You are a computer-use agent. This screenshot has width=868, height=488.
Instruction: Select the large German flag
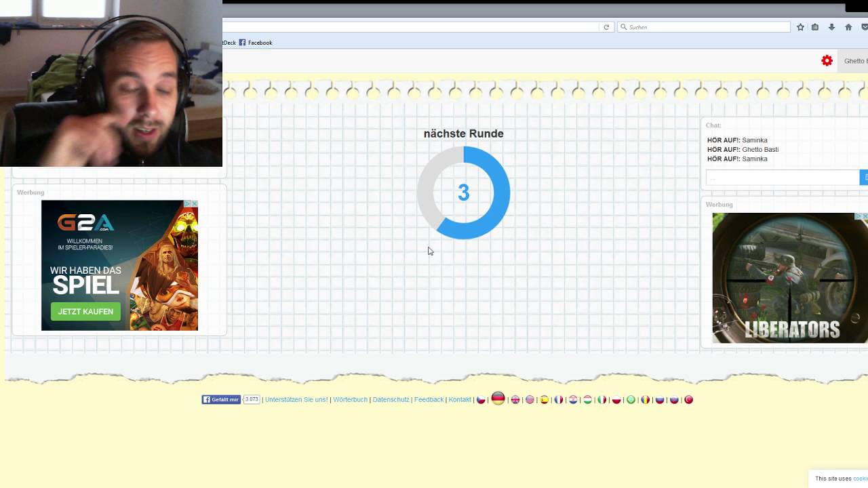(x=498, y=399)
